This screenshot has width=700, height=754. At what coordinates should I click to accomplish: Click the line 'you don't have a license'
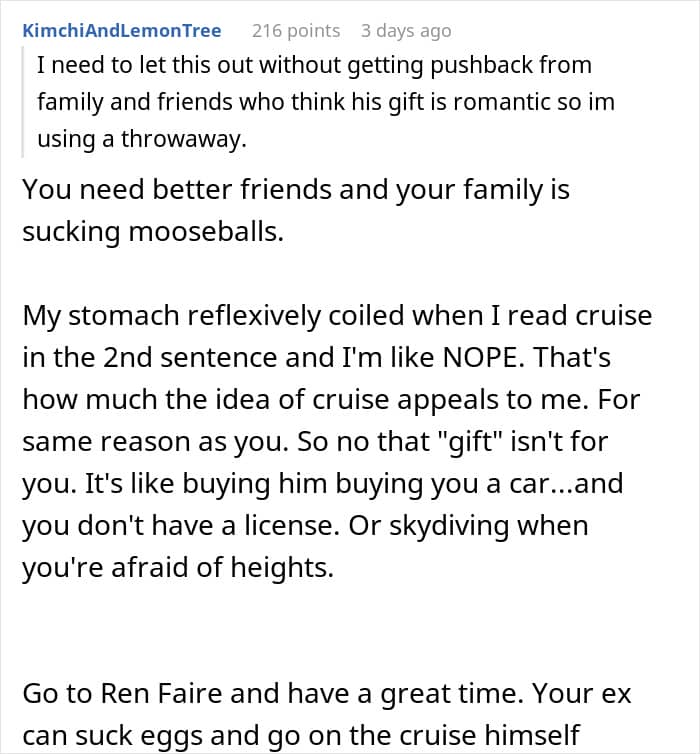click(305, 526)
